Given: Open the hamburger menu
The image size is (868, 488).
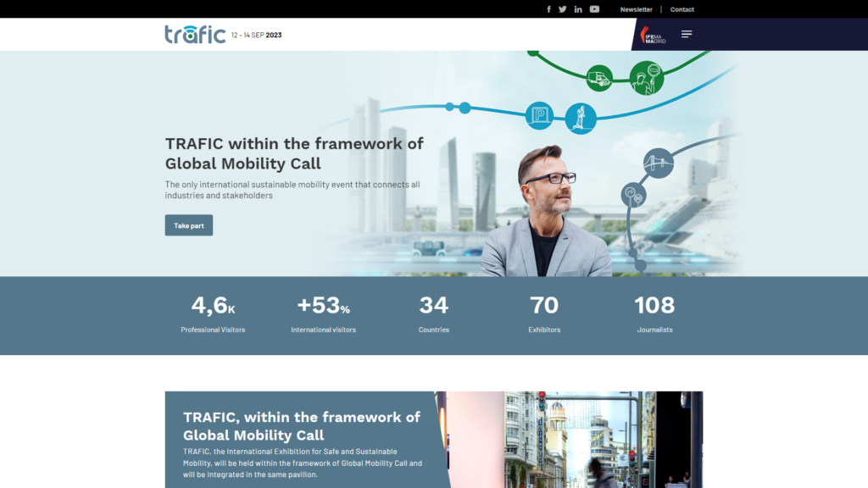Looking at the screenshot, I should pyautogui.click(x=687, y=34).
